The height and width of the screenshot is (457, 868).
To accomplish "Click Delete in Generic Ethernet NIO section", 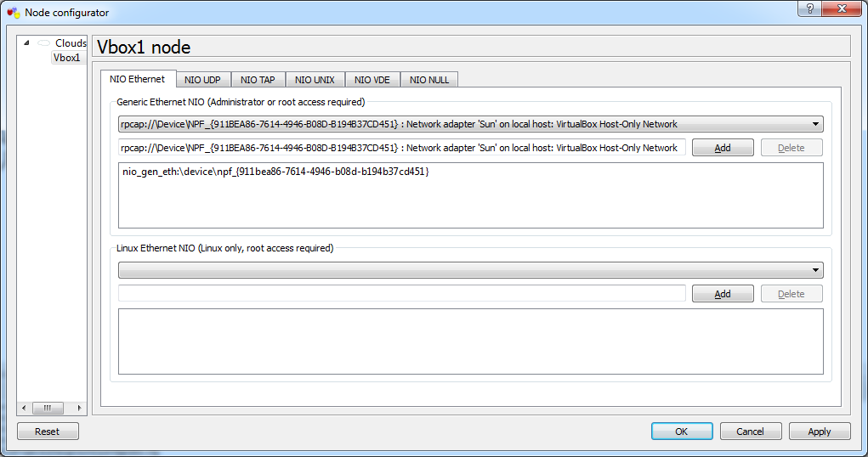I will pos(791,148).
